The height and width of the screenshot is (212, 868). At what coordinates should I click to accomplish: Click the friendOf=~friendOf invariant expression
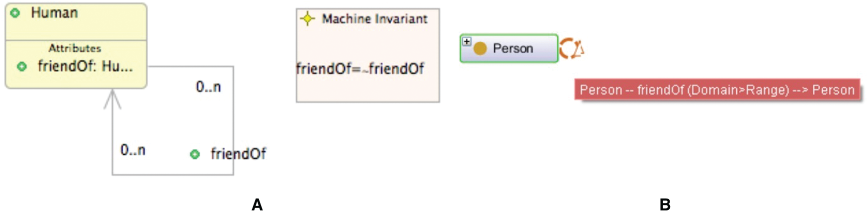point(360,69)
